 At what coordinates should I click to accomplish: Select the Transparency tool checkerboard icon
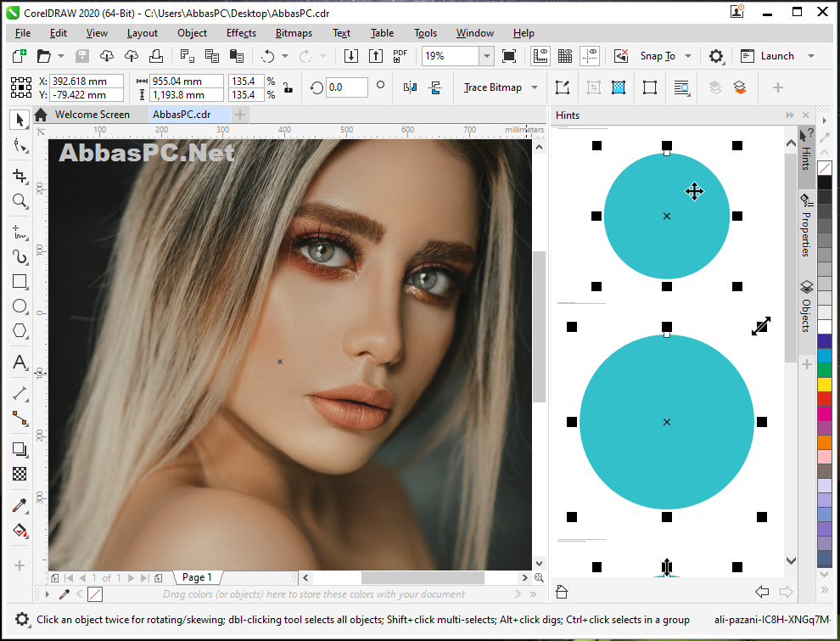(x=20, y=474)
